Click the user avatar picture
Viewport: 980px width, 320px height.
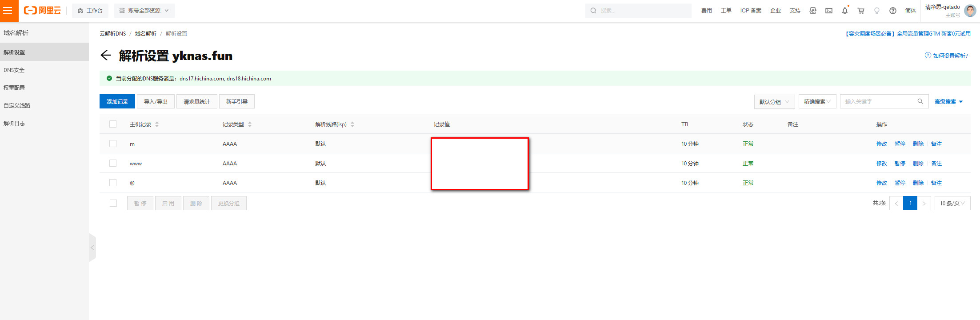pyautogui.click(x=970, y=11)
